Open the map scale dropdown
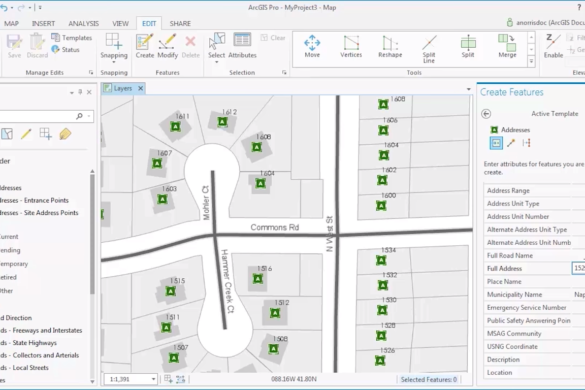Image resolution: width=585 pixels, height=390 pixels. (x=153, y=379)
